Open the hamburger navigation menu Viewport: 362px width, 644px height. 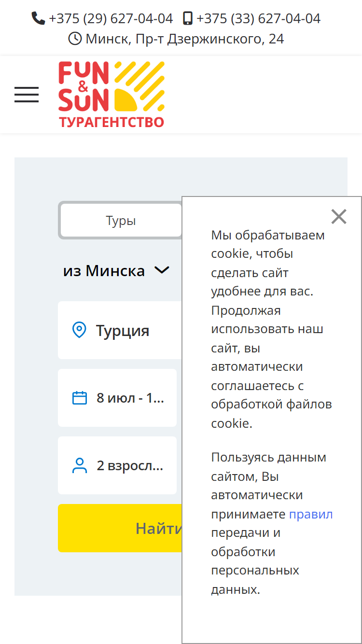coord(27,95)
